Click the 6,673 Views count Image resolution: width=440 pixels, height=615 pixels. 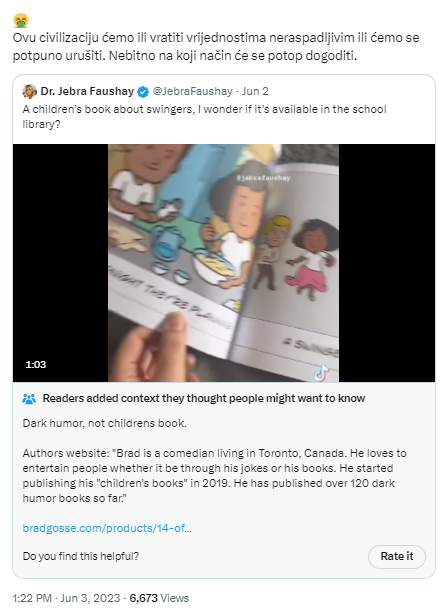point(159,598)
